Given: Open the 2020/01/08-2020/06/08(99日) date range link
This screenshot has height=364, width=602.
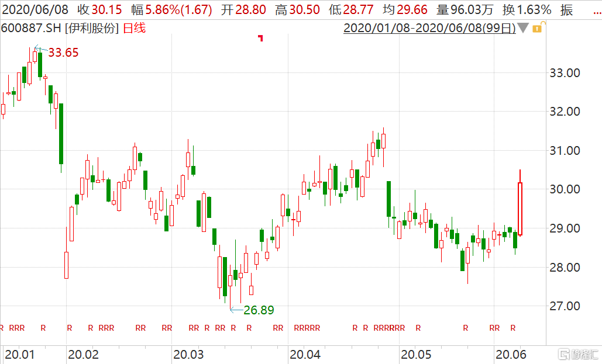Looking at the screenshot, I should point(429,28).
